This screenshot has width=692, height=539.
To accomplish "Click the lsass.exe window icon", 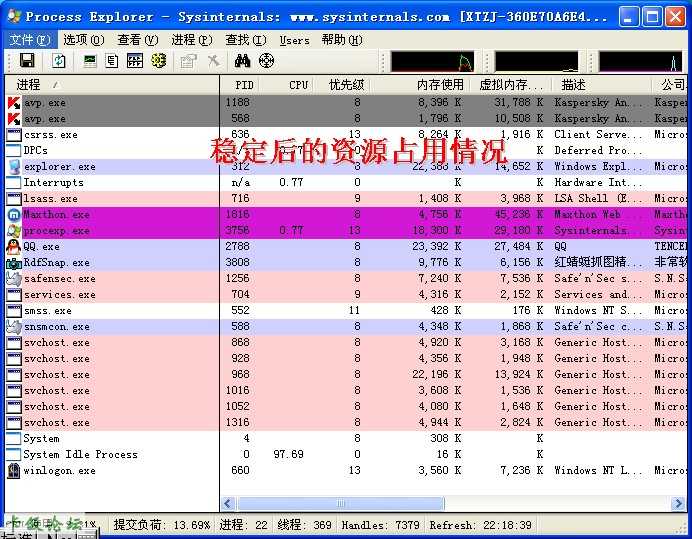I will [x=14, y=199].
